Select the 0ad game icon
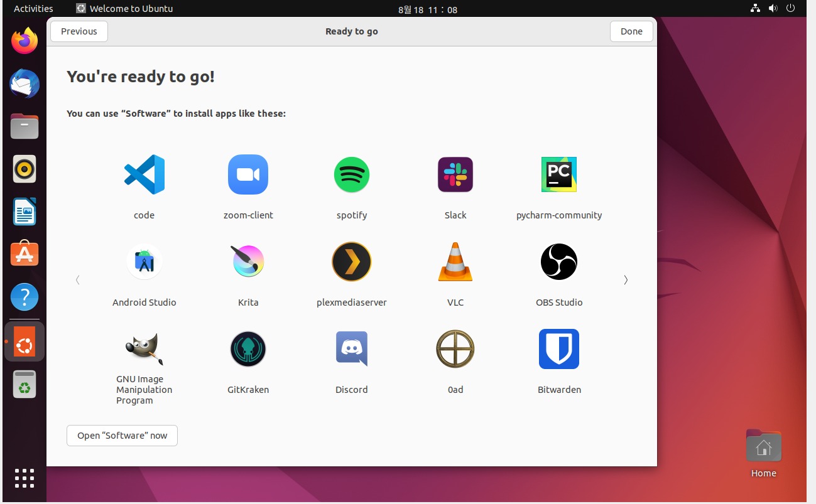816x504 pixels. [x=455, y=349]
